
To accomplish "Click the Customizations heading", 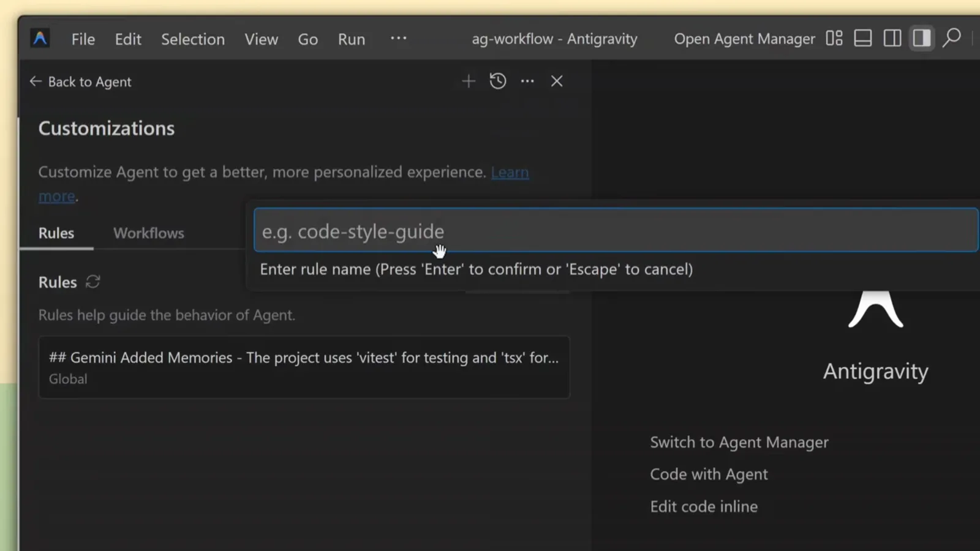I will [107, 129].
